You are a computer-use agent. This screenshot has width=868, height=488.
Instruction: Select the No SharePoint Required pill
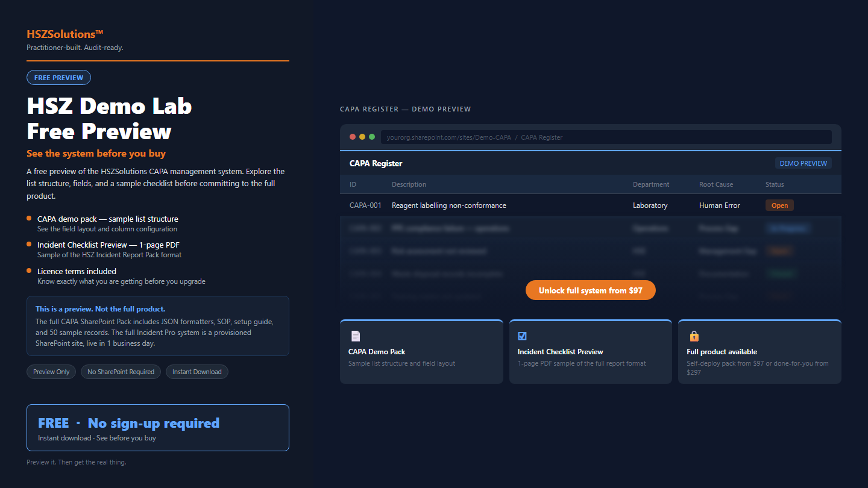pos(121,372)
